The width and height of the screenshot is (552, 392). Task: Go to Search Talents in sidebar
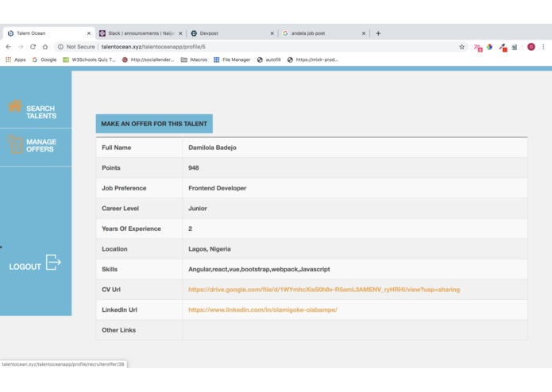41,112
